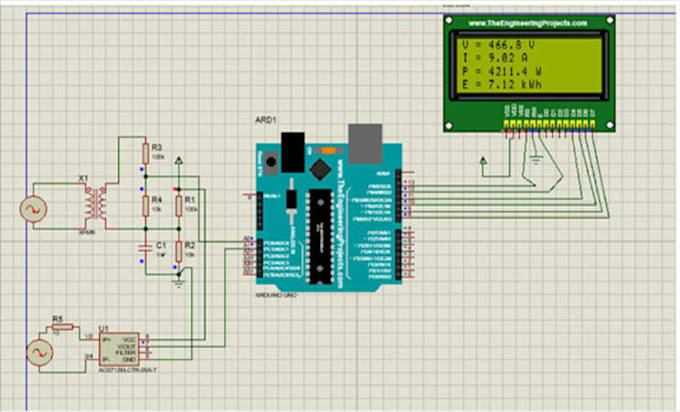
Task: Click the LCD line "V = 466.8 V"
Action: [499, 45]
